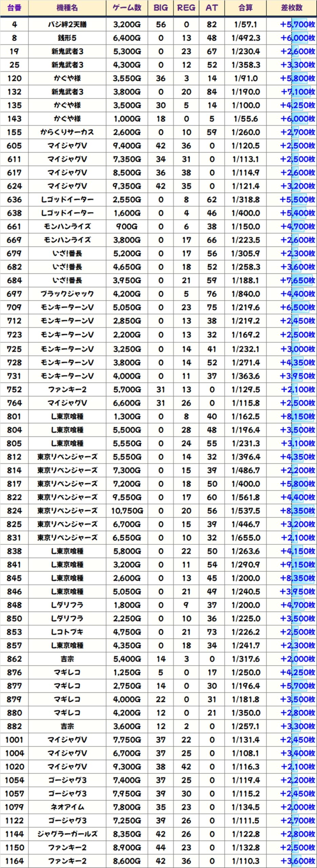The image size is (317, 868).
Task: Click the 台番 column header
Action: tap(14, 8)
